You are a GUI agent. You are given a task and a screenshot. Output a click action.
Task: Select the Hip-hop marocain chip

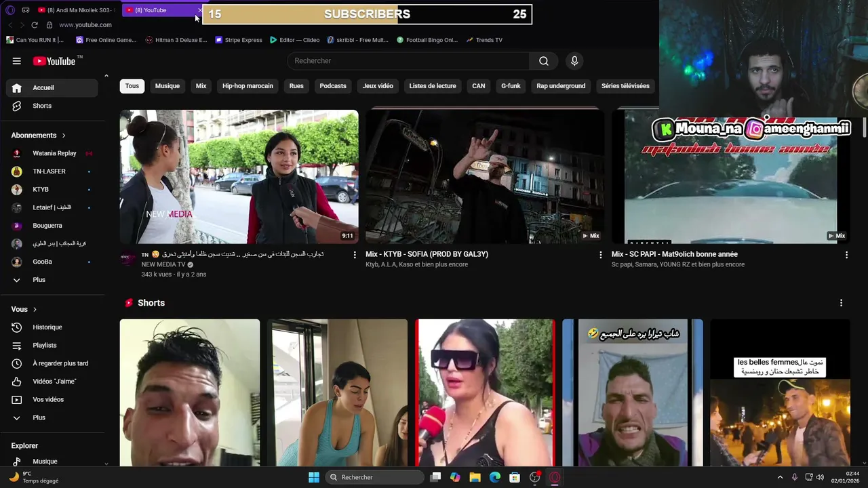248,86
